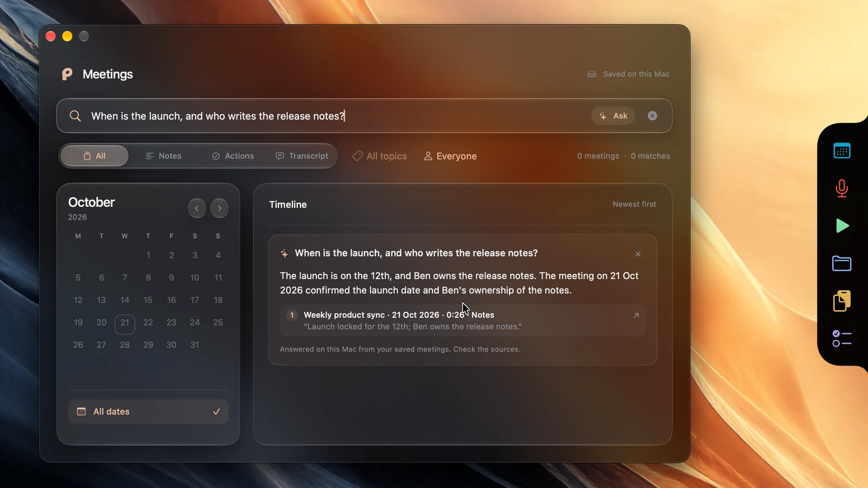Change the Newest first sort order
868x488 pixels.
tap(634, 204)
